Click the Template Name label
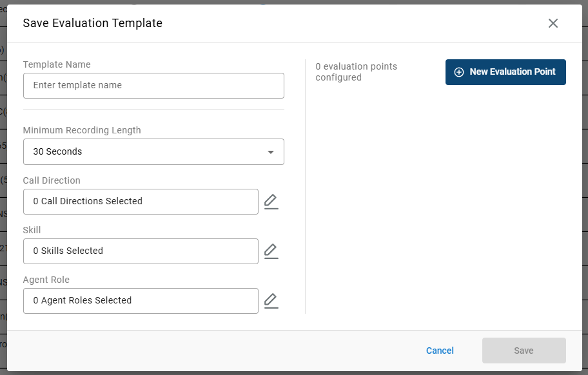This screenshot has height=375, width=588. [57, 64]
